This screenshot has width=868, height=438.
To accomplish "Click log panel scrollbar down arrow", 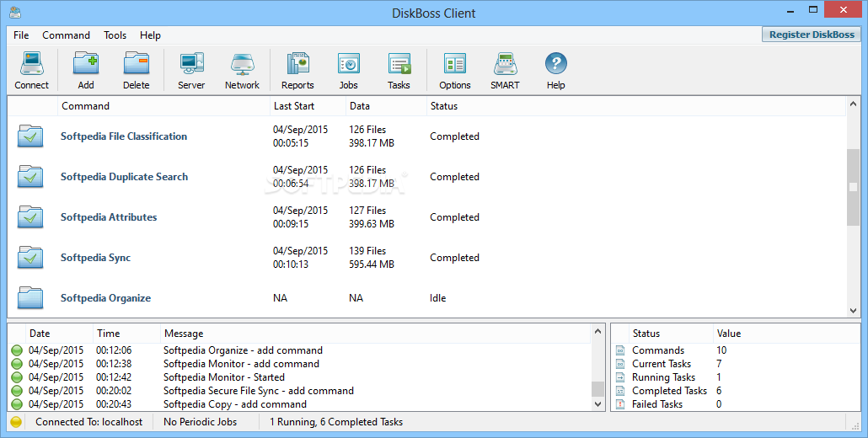I will [597, 404].
